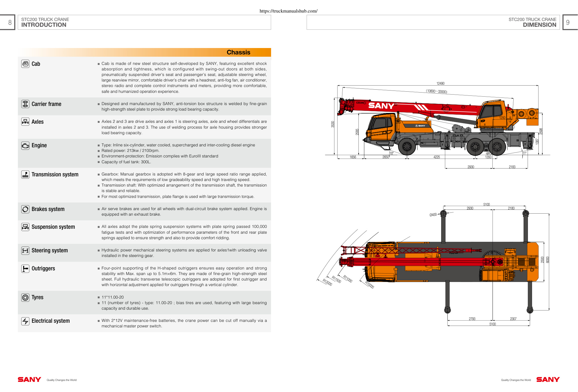Click the 2183 dimension under side view
This screenshot has height=392, width=578.
tap(512, 167)
